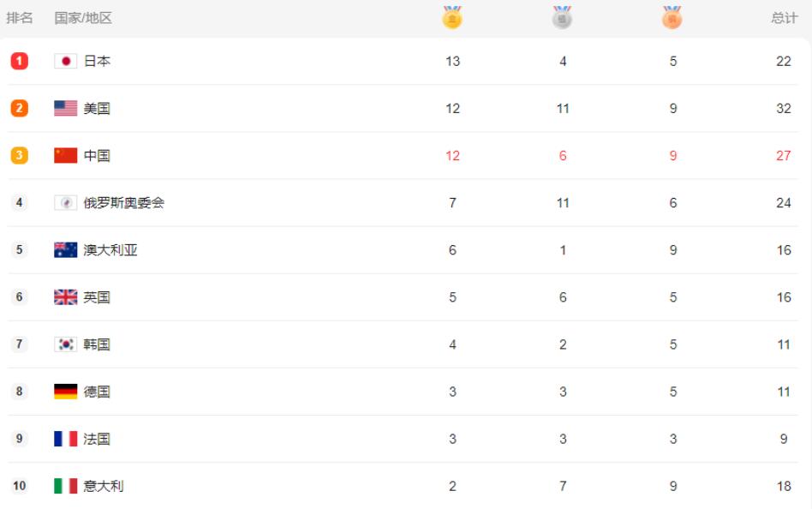This screenshot has height=509, width=812.
Task: Click the South Korea flag icon
Action: click(66, 344)
